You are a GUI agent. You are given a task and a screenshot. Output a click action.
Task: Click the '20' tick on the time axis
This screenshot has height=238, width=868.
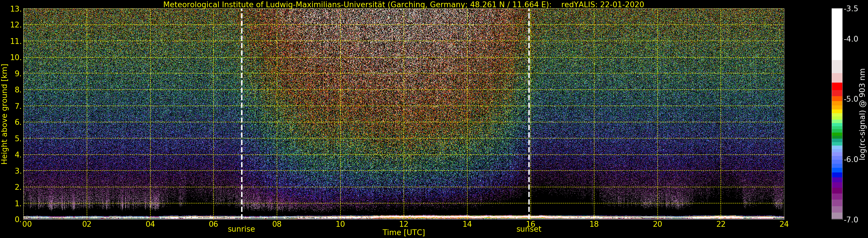pyautogui.click(x=657, y=224)
